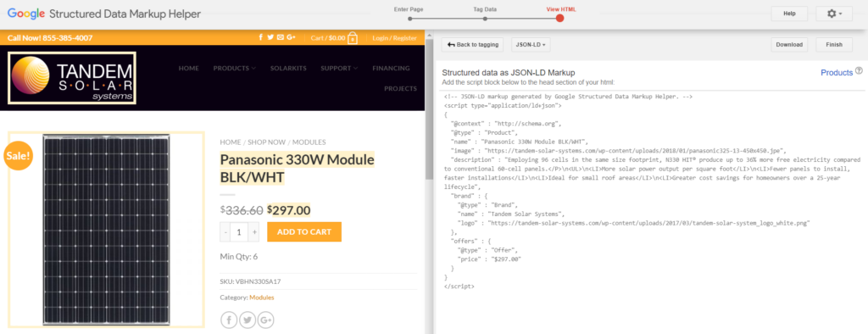Click the Panasonic 330W Module title
The image size is (868, 334).
[x=298, y=168]
